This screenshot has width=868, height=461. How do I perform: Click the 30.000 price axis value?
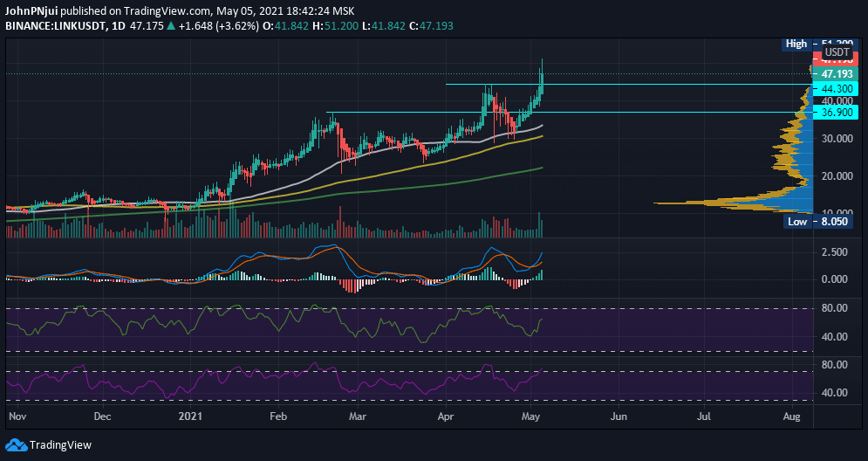(837, 139)
